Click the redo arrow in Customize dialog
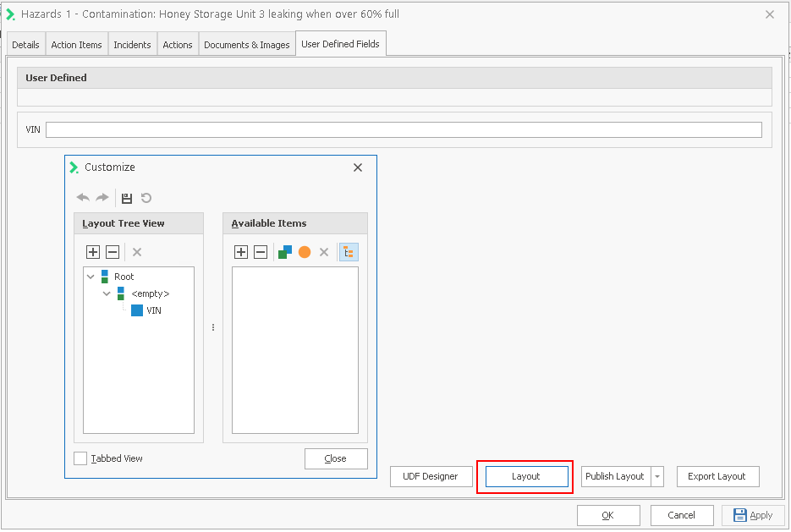This screenshot has width=791, height=532. coord(102,198)
